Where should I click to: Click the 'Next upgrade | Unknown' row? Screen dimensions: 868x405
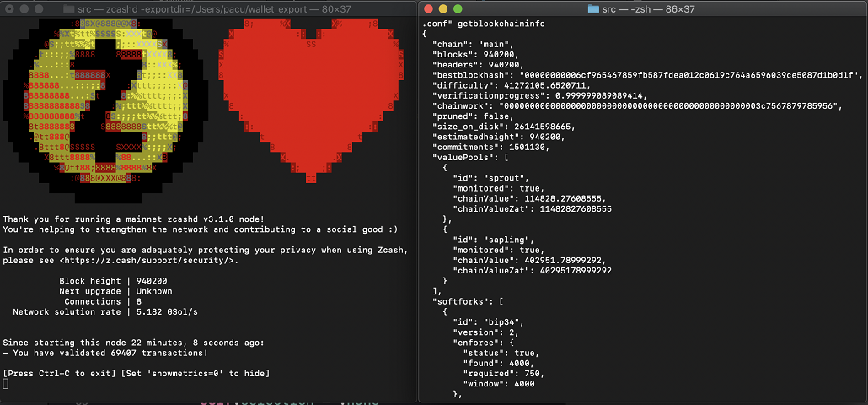tap(115, 291)
